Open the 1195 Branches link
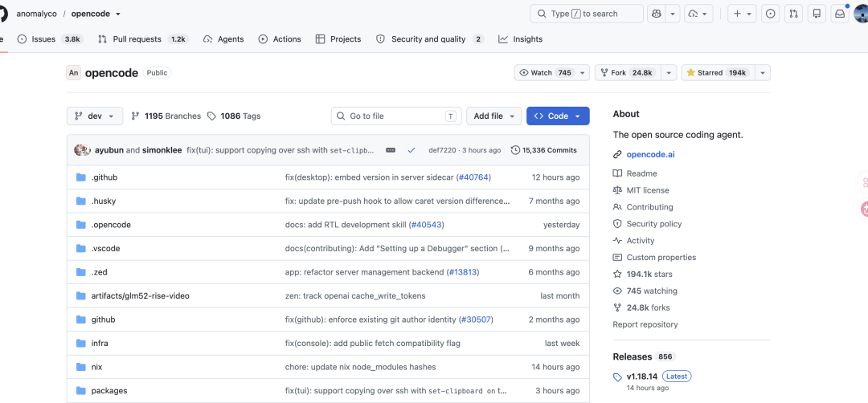 [166, 116]
